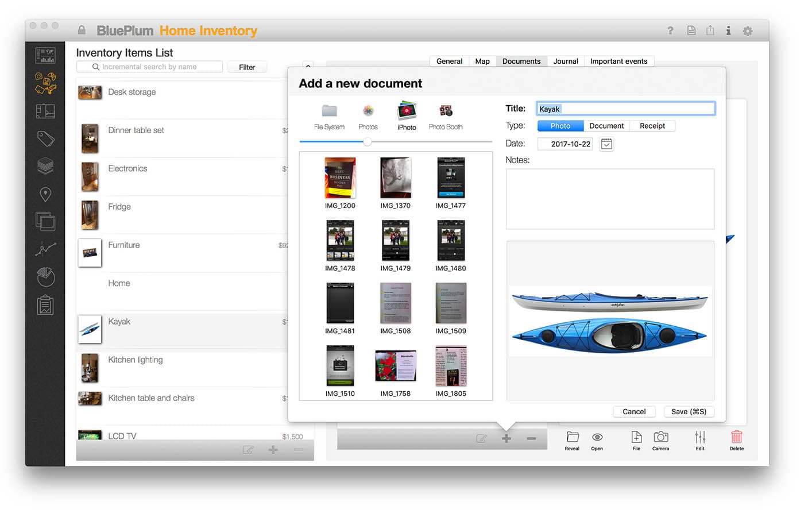The width and height of the screenshot is (812, 517).
Task: Open the 2017-10-22 date field
Action: coord(565,144)
